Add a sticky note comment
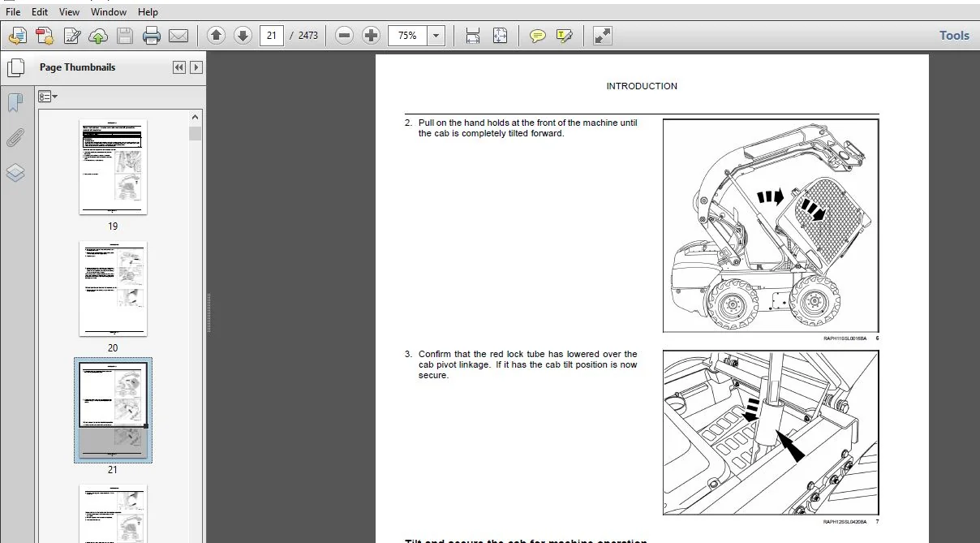Image resolution: width=980 pixels, height=543 pixels. [537, 36]
